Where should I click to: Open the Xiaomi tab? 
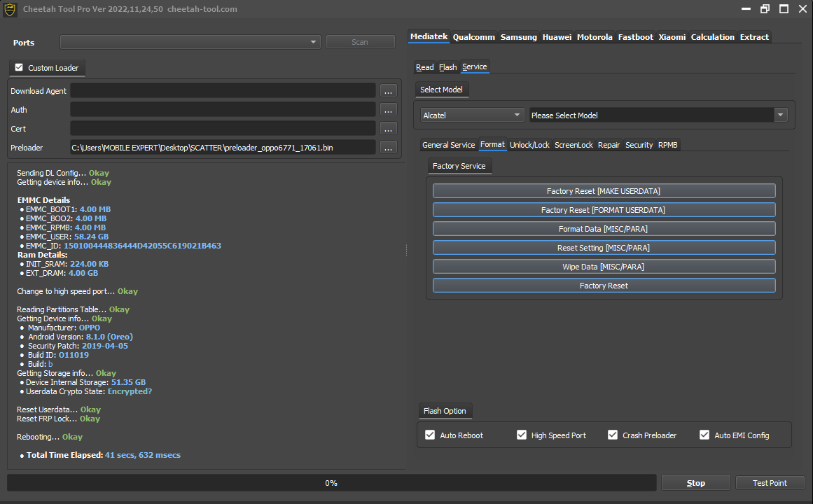click(672, 37)
